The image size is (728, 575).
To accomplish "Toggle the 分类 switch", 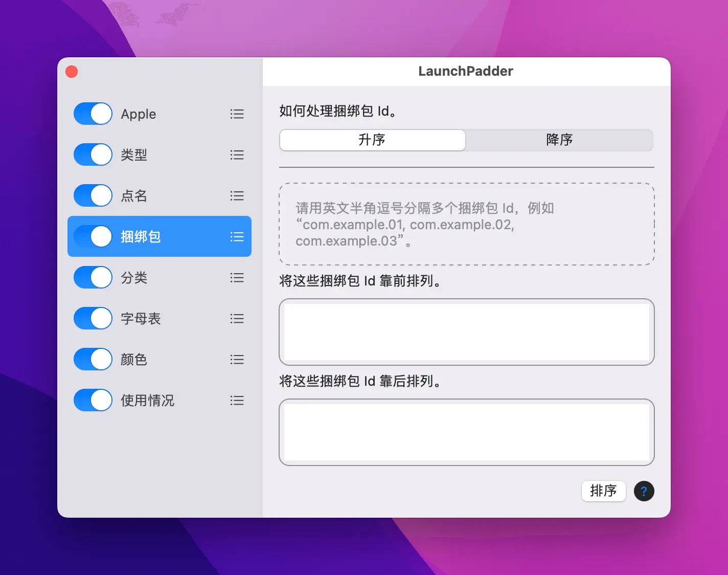I will pyautogui.click(x=93, y=277).
